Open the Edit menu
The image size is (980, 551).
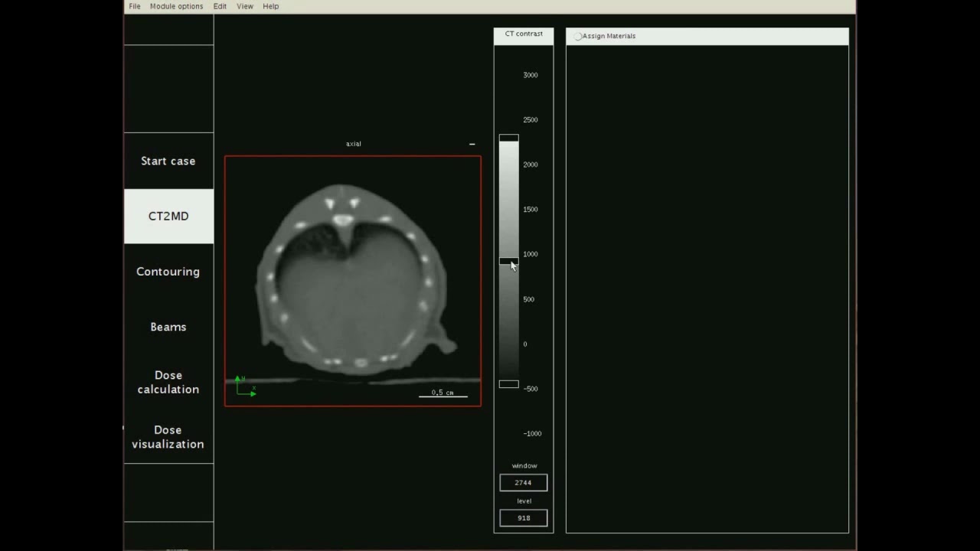(x=220, y=6)
